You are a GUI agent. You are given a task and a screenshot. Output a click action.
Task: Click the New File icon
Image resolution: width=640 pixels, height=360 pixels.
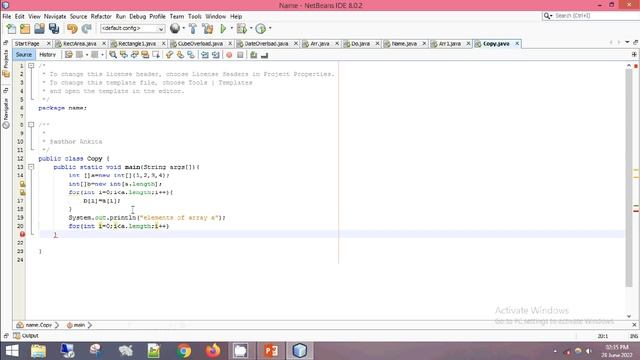click(x=11, y=29)
